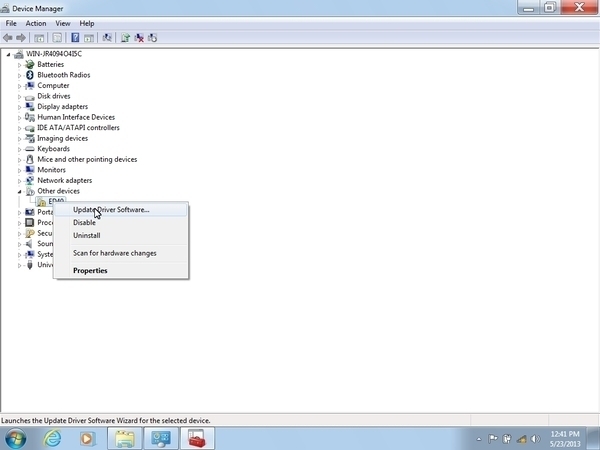Screen dimensions: 600x450
Task: Choose Properties in the context menu
Action: 90,270
